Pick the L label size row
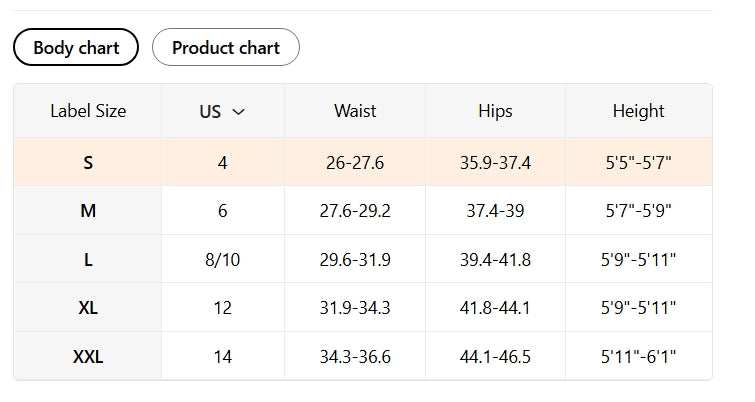The height and width of the screenshot is (402, 755). (x=88, y=260)
